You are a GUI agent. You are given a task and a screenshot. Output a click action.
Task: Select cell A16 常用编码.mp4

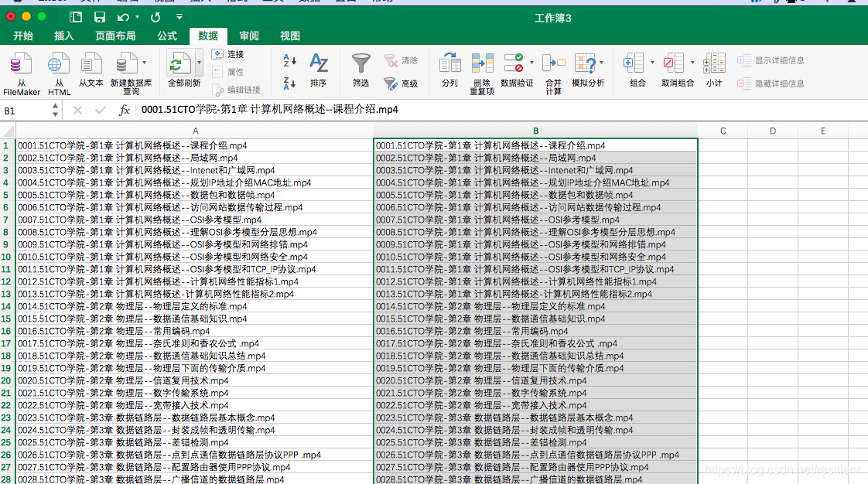pos(195,332)
